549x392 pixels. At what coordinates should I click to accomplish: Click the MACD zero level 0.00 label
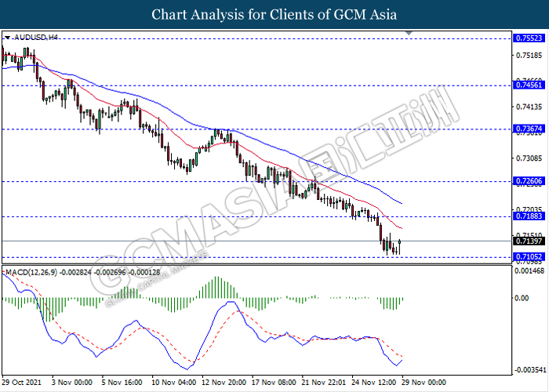click(522, 298)
